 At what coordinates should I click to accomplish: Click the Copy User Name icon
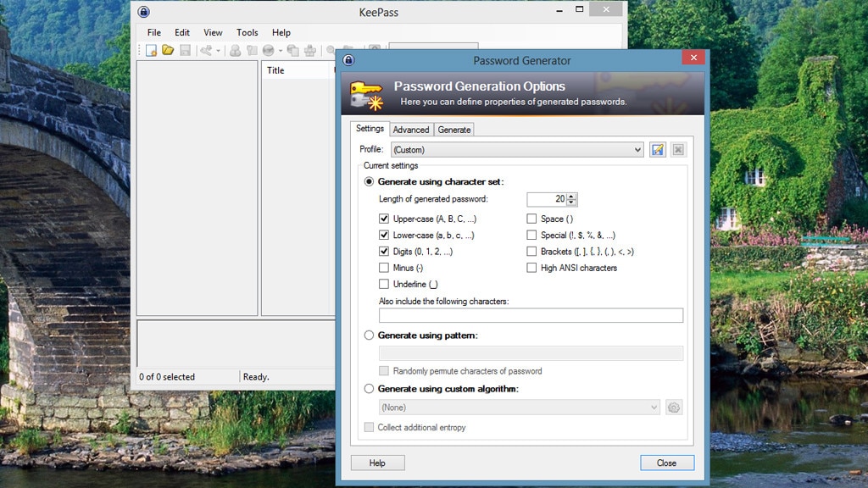point(236,51)
